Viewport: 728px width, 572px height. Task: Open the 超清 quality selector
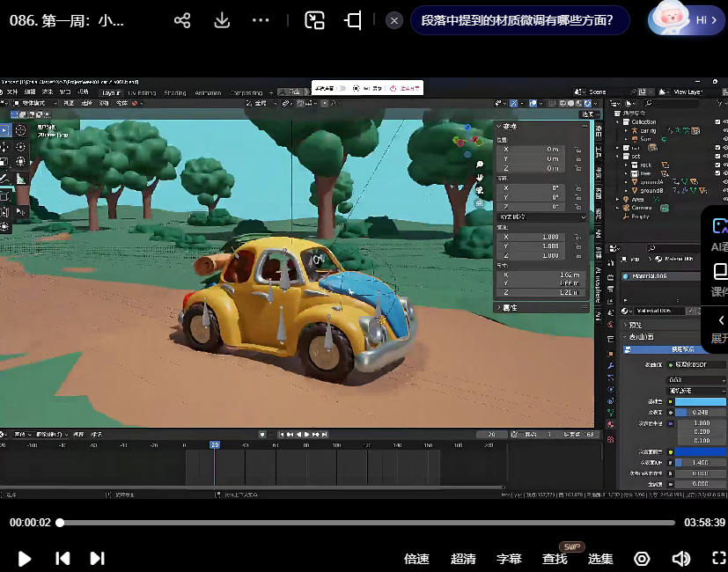coord(463,559)
